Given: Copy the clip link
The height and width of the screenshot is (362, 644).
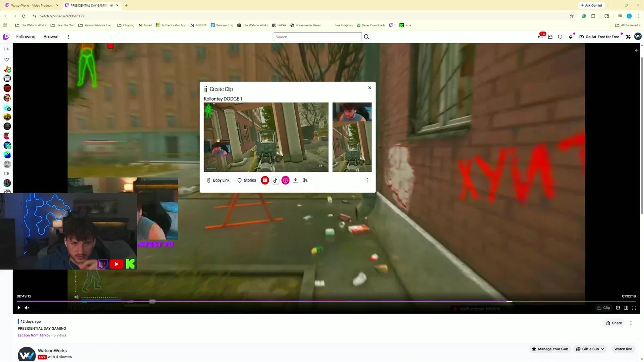Looking at the screenshot, I should click(218, 180).
